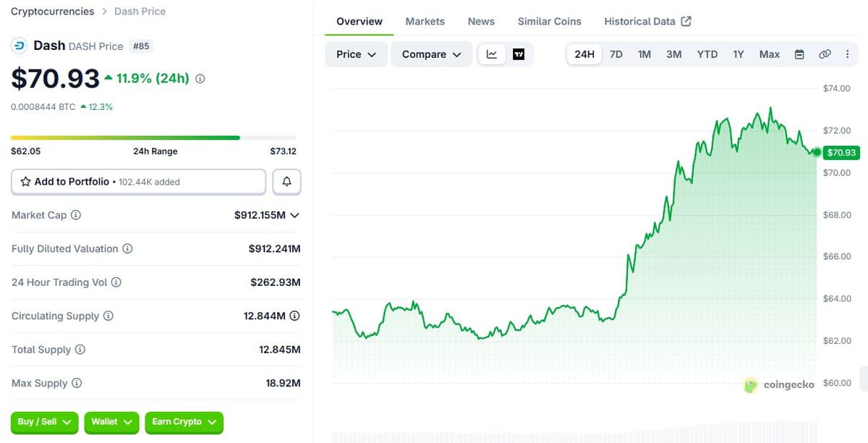
Task: Click the 18.92M max supply value
Action: (x=283, y=383)
